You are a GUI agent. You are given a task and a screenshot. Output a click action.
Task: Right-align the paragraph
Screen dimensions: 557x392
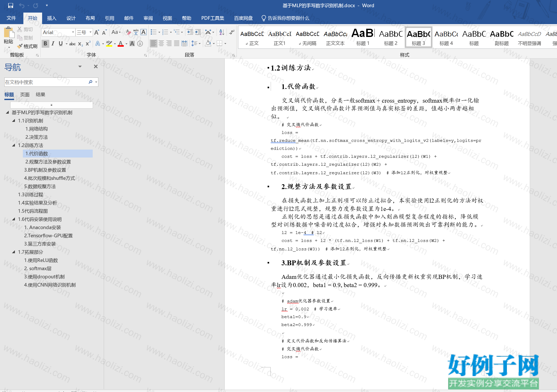[169, 44]
